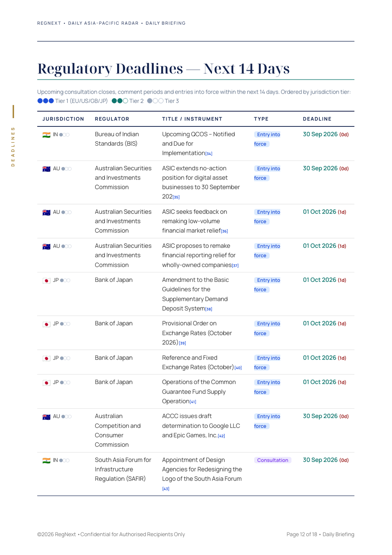This screenshot has height=555, width=392.
Task: Select the 'Australian Competition and Consumer Commission' regulator text
Action: (x=118, y=430)
